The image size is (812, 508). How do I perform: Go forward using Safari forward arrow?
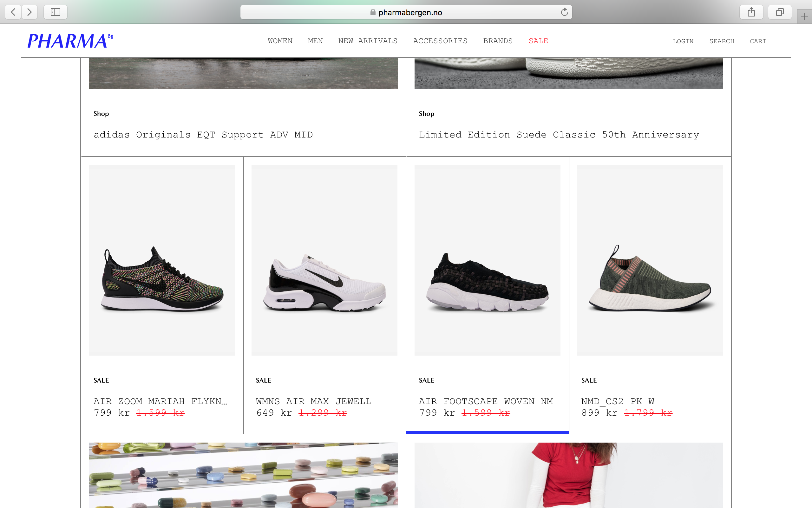click(x=29, y=12)
